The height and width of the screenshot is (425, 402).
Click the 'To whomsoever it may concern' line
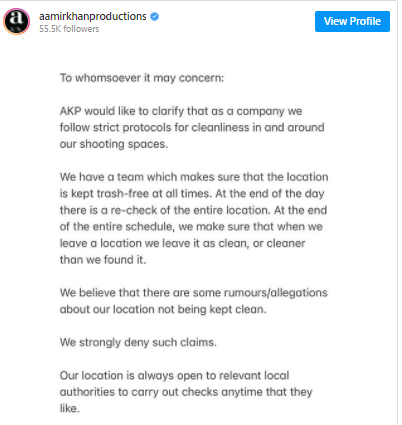tap(142, 78)
